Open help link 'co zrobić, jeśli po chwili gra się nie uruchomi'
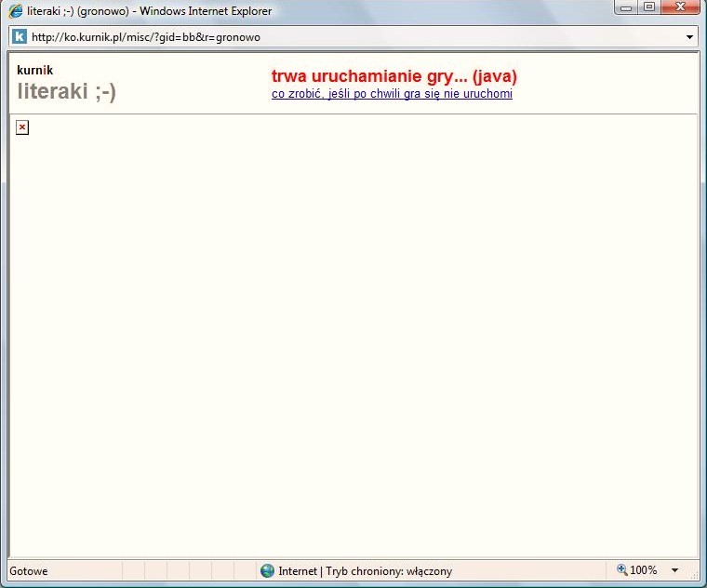The height and width of the screenshot is (588, 707). (392, 94)
